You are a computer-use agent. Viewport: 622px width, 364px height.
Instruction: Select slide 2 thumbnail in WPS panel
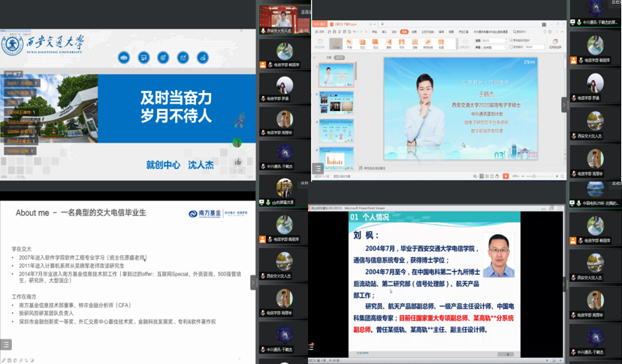pyautogui.click(x=336, y=102)
